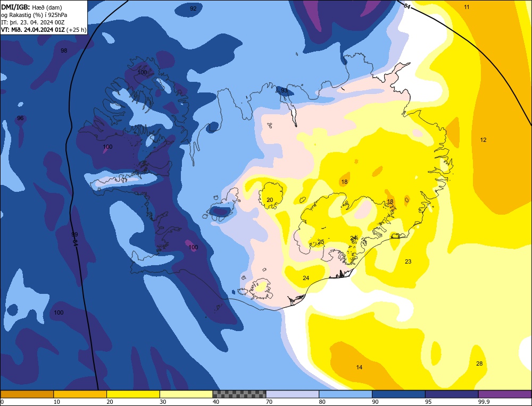Screen dimensions: 532x406
Task: Click the '28' humidity value on the map
Action: click(479, 363)
